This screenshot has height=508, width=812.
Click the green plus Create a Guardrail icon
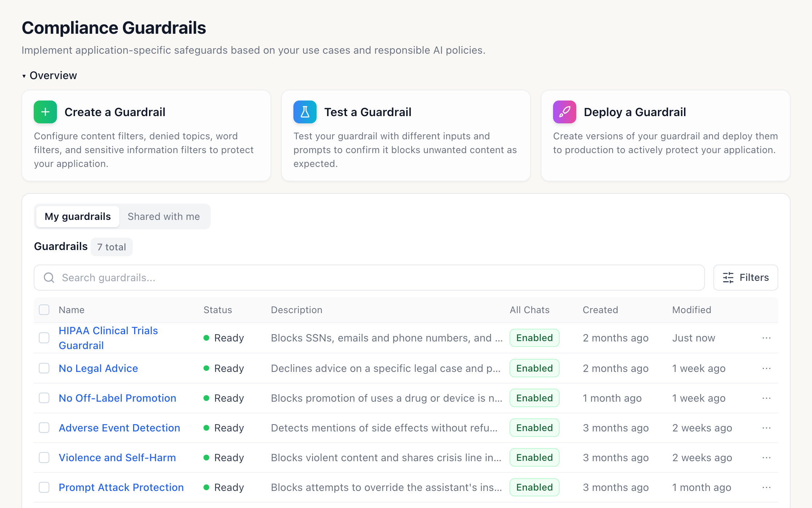tap(45, 112)
